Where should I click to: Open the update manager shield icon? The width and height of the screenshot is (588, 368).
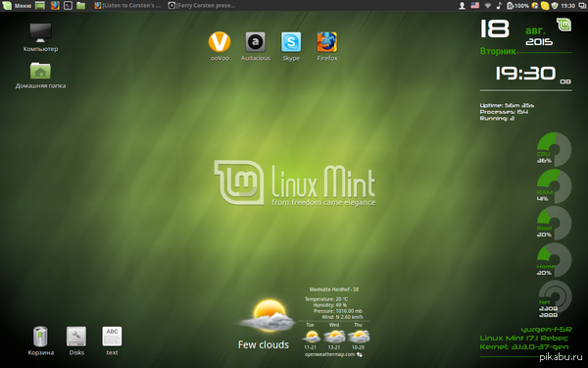tap(555, 6)
